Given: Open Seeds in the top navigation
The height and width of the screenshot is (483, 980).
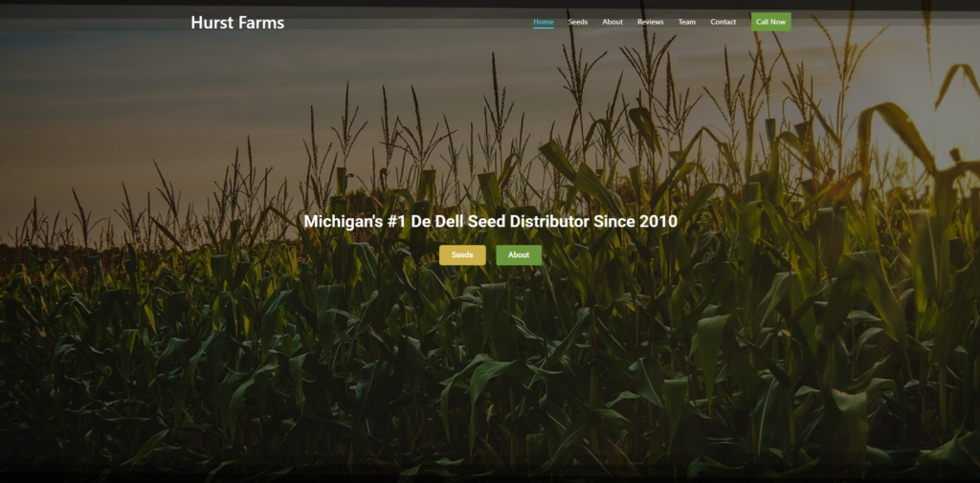Looking at the screenshot, I should tap(578, 21).
